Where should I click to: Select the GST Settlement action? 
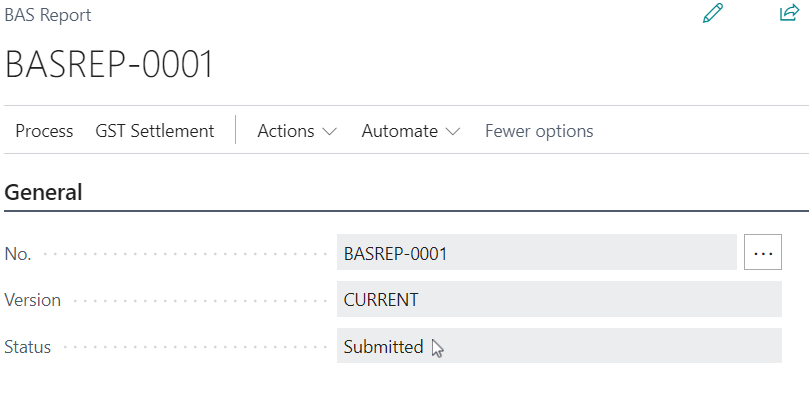[155, 131]
